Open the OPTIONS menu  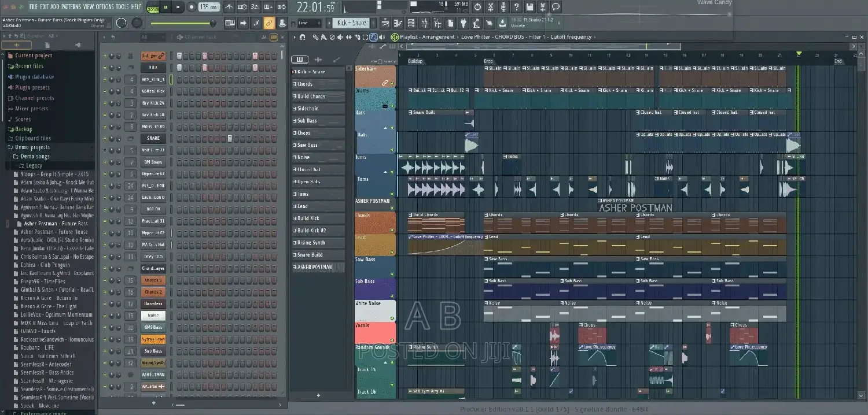(105, 6)
